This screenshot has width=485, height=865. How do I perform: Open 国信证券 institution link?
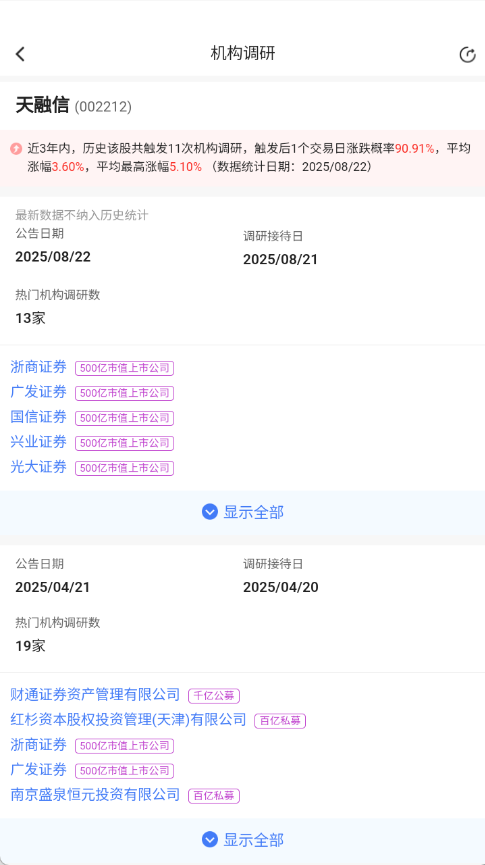(39, 417)
